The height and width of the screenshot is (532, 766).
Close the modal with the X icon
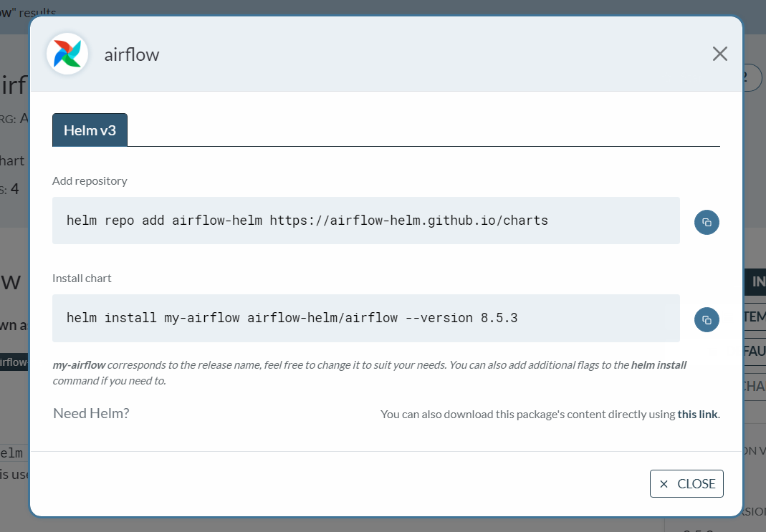[x=719, y=54]
